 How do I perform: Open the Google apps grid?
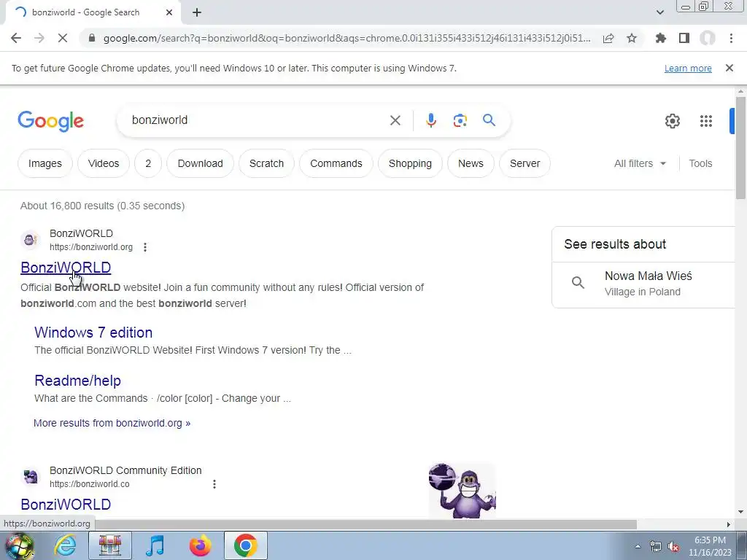706,121
